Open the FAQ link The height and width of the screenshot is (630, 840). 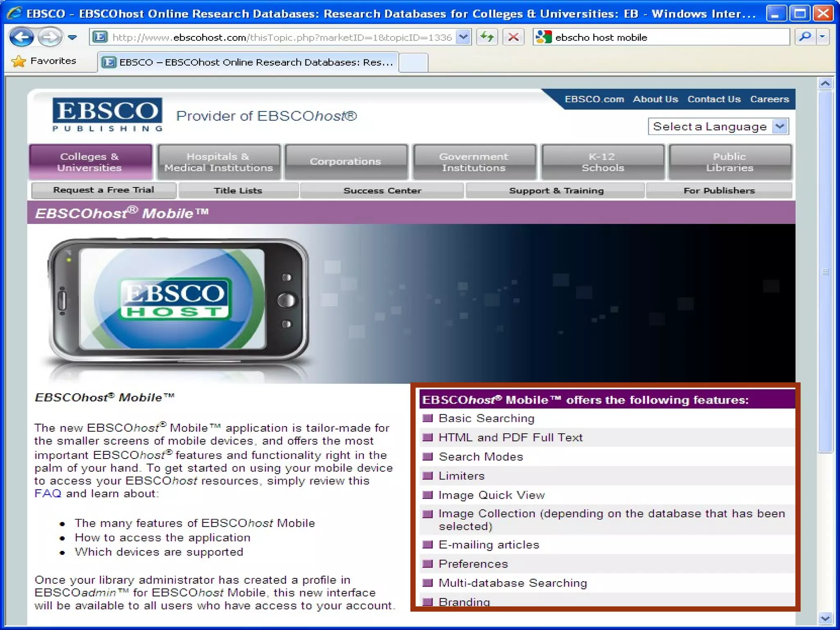coord(48,493)
